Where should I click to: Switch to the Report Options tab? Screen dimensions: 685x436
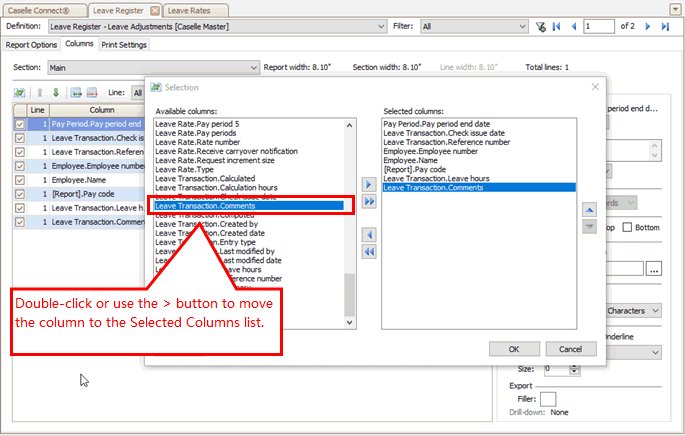pos(31,45)
